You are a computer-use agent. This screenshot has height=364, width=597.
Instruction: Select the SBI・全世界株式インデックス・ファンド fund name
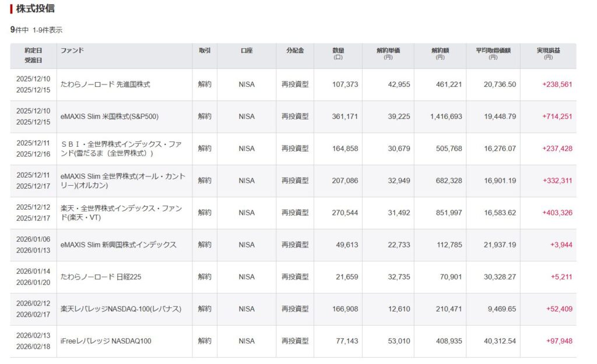pos(122,149)
